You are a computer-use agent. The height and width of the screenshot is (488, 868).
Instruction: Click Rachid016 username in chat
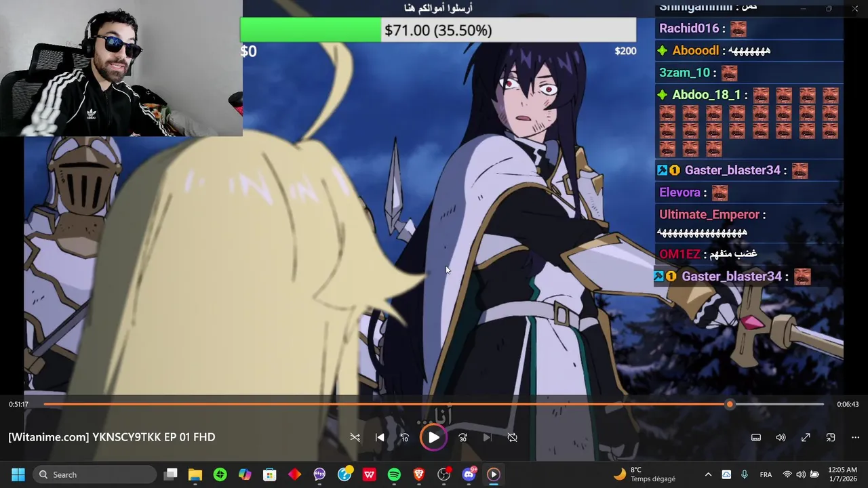(x=688, y=28)
